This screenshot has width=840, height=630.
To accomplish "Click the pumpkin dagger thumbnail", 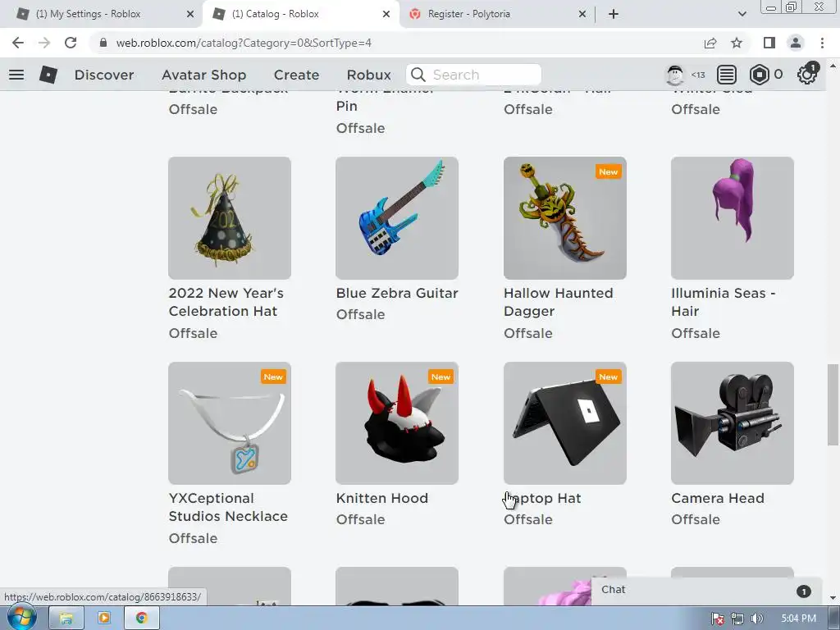I will coord(564,218).
